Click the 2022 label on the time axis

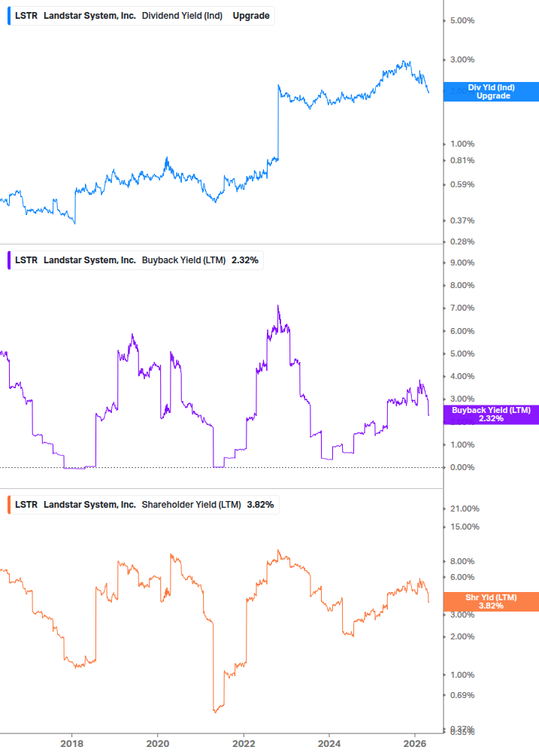point(244,744)
